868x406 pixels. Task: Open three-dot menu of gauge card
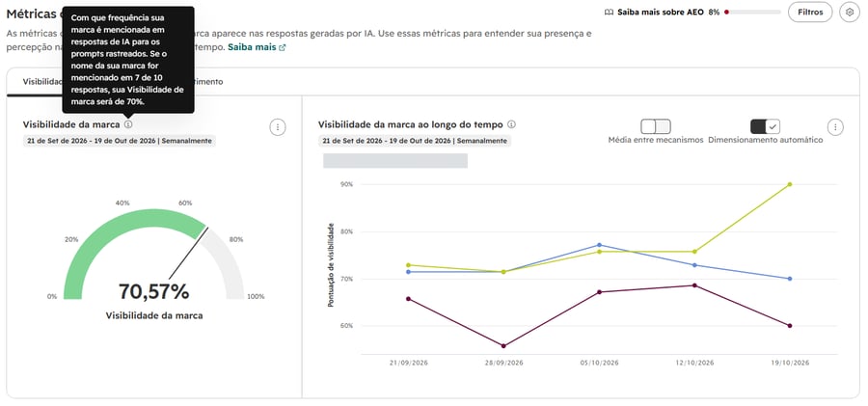(x=278, y=127)
